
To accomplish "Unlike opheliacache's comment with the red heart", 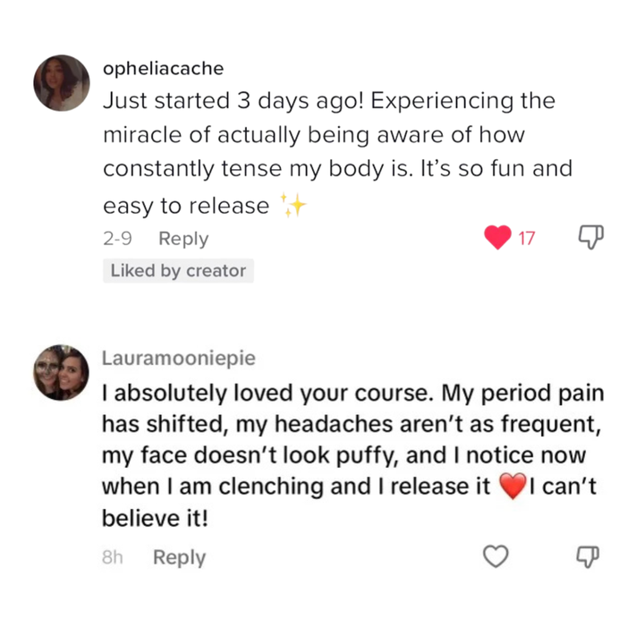I will tap(496, 238).
